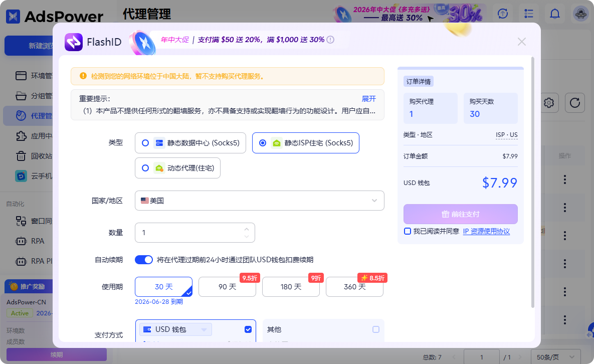Open the IP 资源使用协议 link
The image size is (594, 364).
coord(486,231)
